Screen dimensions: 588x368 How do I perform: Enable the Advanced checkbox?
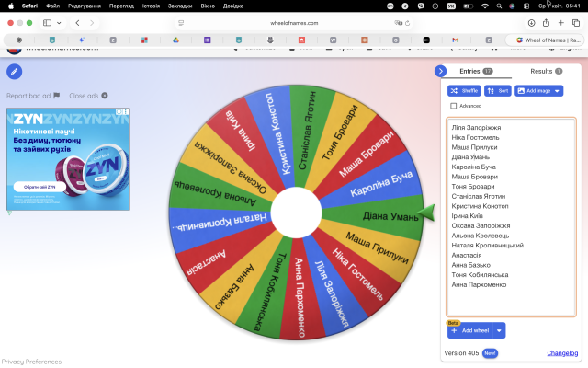tap(454, 106)
